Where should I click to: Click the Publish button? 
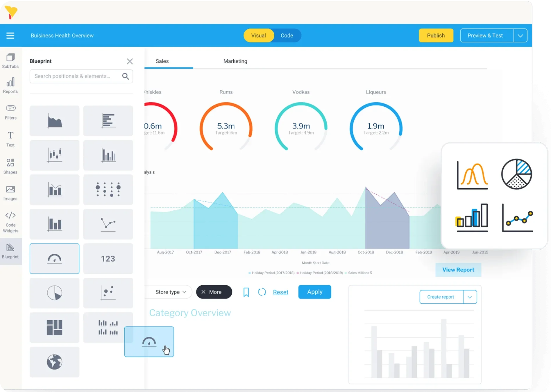(436, 35)
